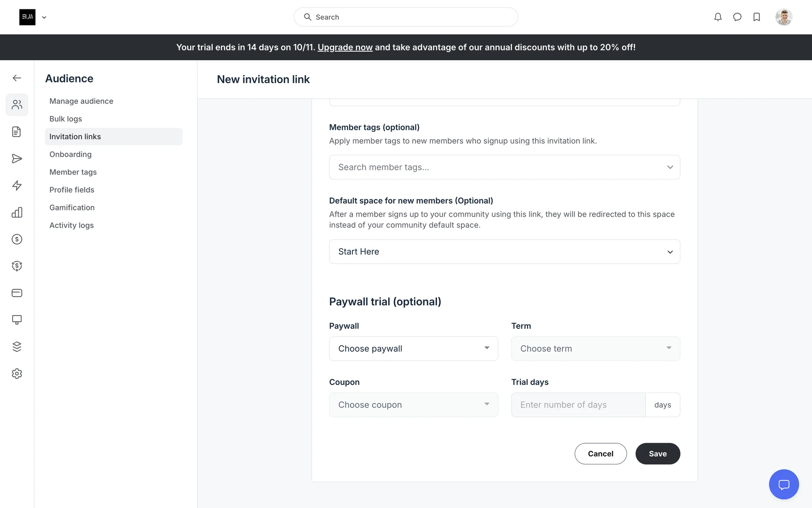
Task: Open the bookmarks icon in header
Action: click(x=757, y=17)
